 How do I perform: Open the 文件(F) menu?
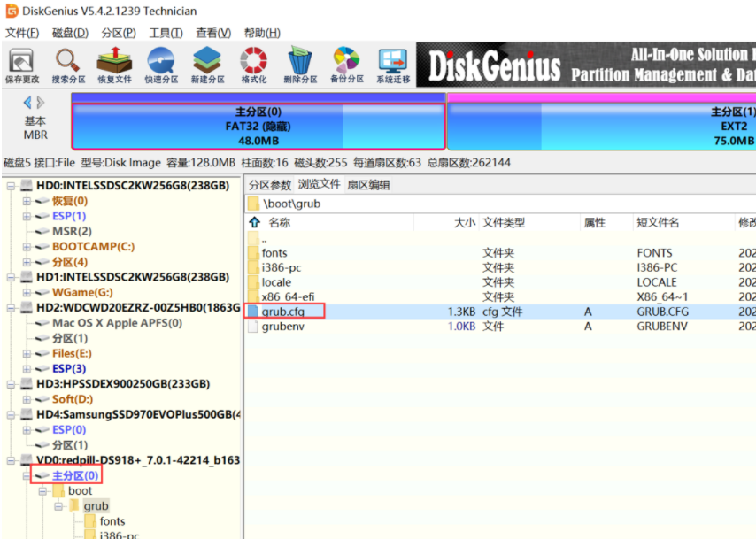[22, 33]
